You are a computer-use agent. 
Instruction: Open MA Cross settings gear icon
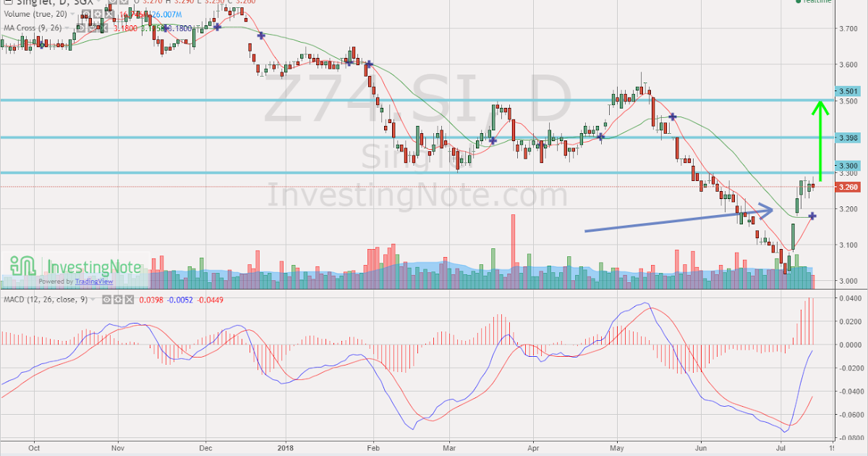point(93,28)
